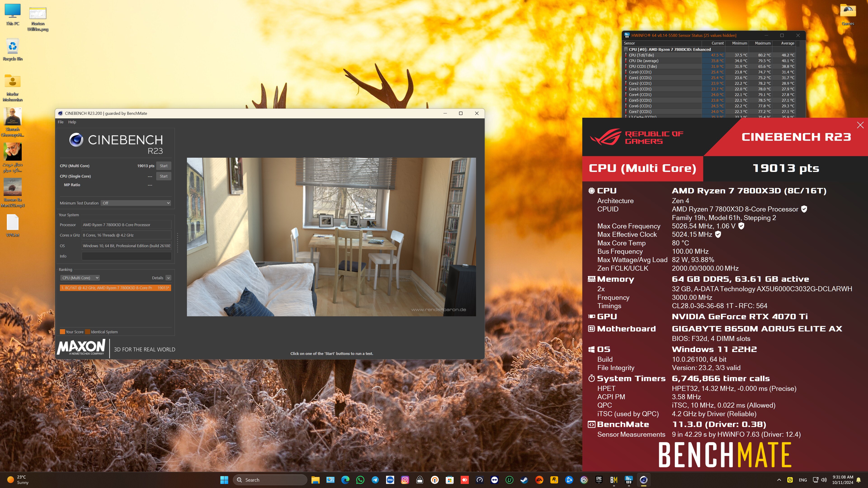
Task: Open the ENG language input switcher
Action: point(803,480)
